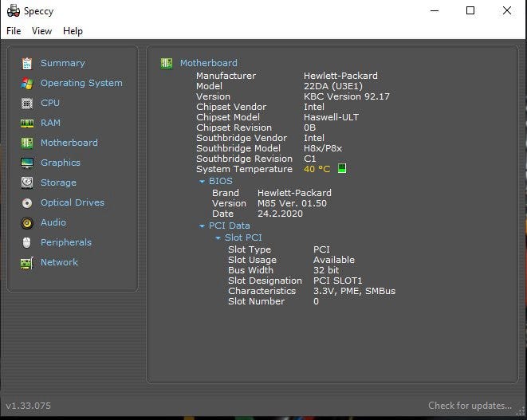This screenshot has width=527, height=420.
Task: Select the Haswell-ULT chipset model value
Action: pos(332,117)
